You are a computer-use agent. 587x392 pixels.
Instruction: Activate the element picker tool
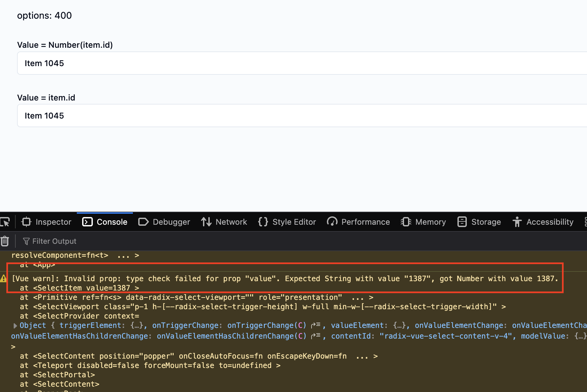[5, 222]
